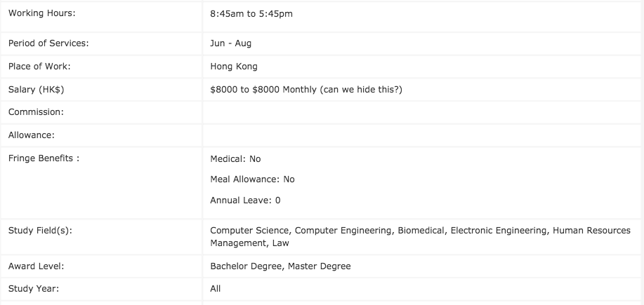The width and height of the screenshot is (644, 305).
Task: Click the empty Commission value cell
Action: [421, 112]
